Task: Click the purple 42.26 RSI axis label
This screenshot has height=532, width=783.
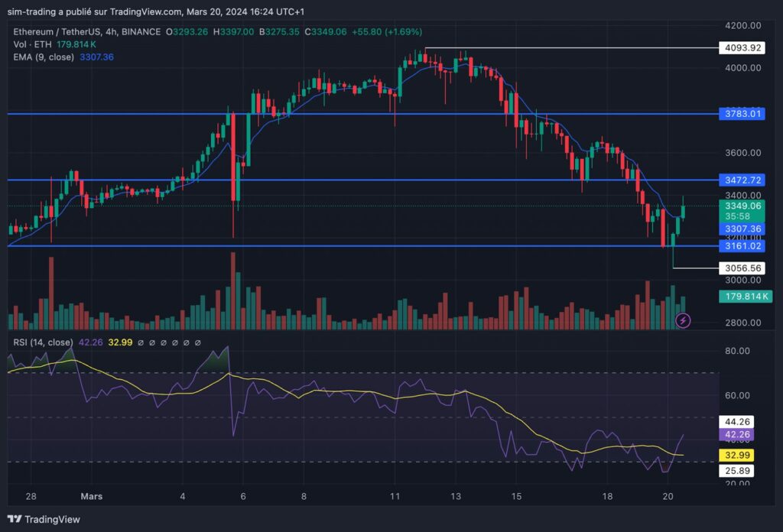Action: point(736,435)
